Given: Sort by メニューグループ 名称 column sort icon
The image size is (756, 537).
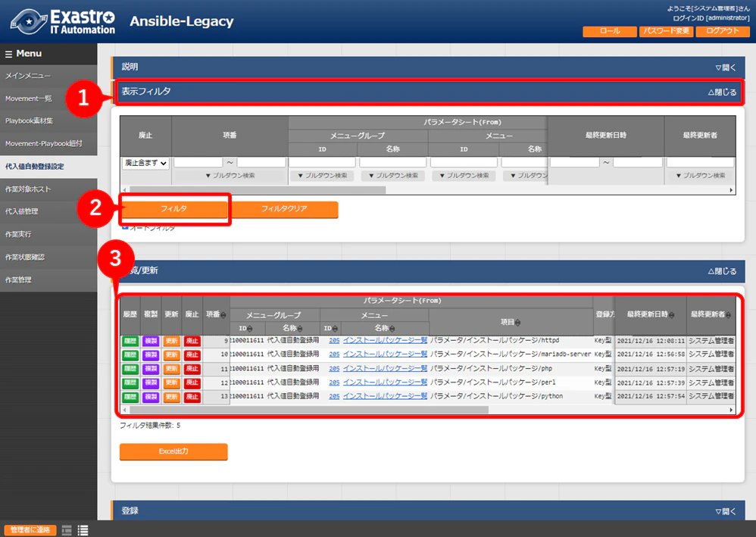Looking at the screenshot, I should click(x=299, y=329).
